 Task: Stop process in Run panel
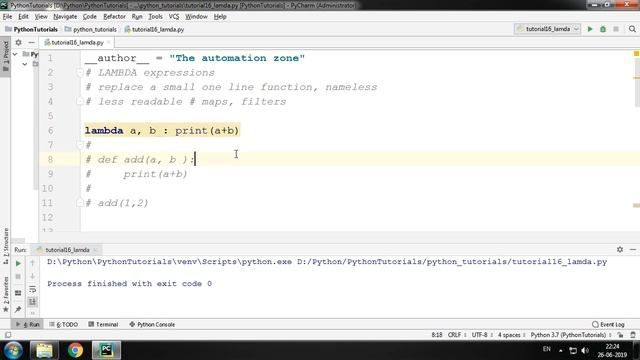[x=18, y=277]
